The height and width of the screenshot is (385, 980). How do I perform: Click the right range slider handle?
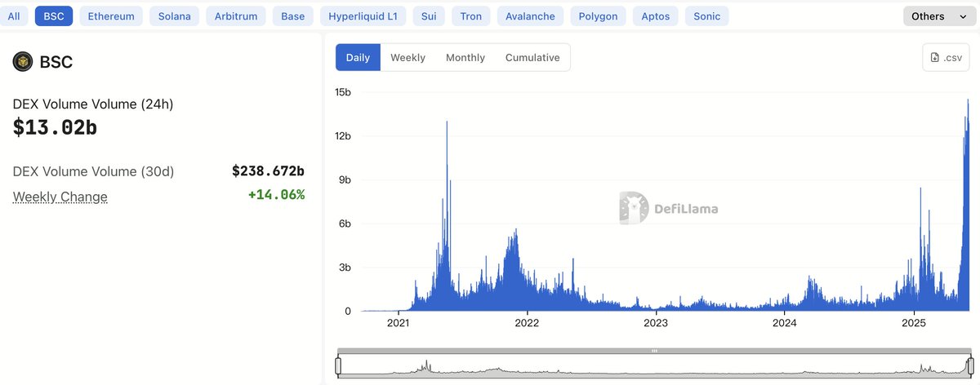click(x=970, y=366)
